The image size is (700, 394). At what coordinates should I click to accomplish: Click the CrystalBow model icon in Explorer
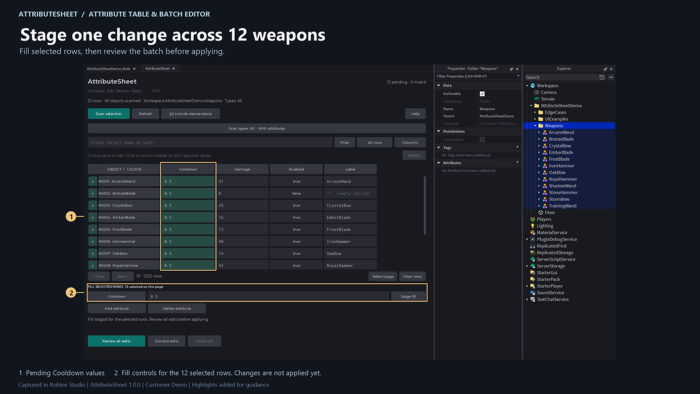coord(545,146)
